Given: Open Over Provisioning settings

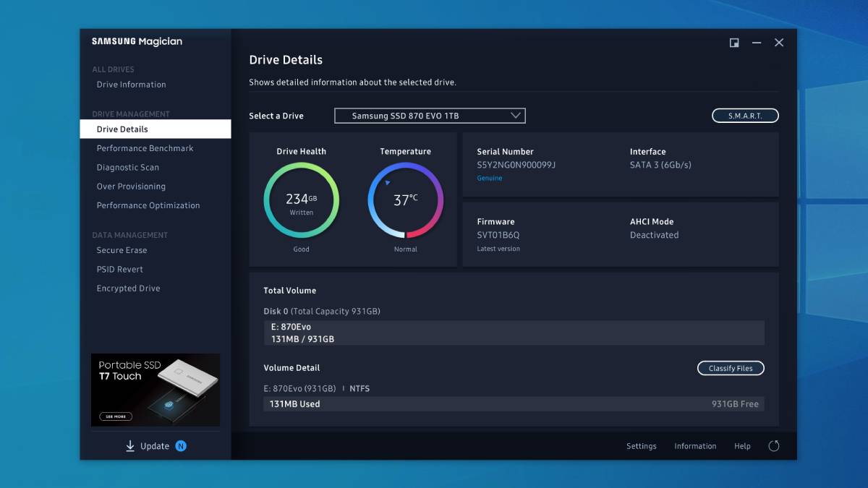Looking at the screenshot, I should [131, 187].
